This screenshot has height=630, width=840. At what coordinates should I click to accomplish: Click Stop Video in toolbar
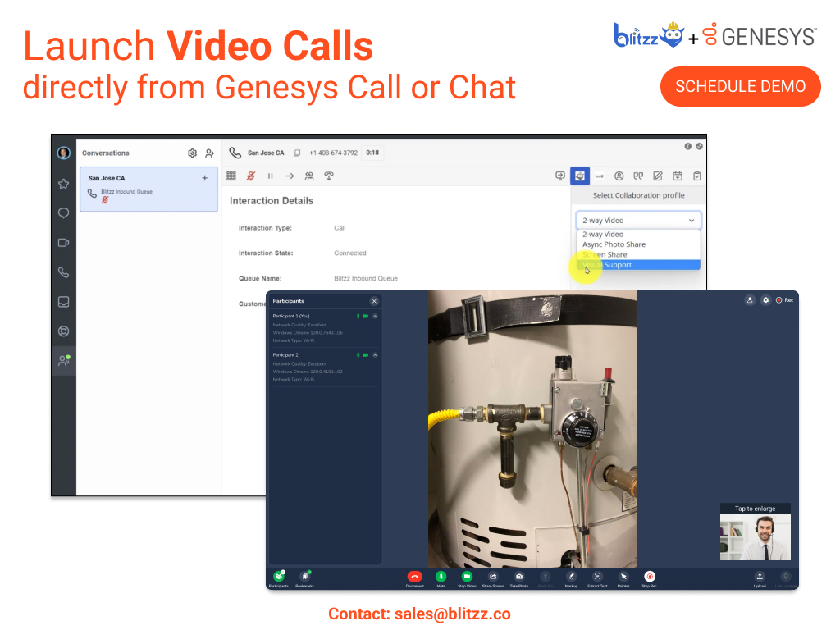point(467,578)
